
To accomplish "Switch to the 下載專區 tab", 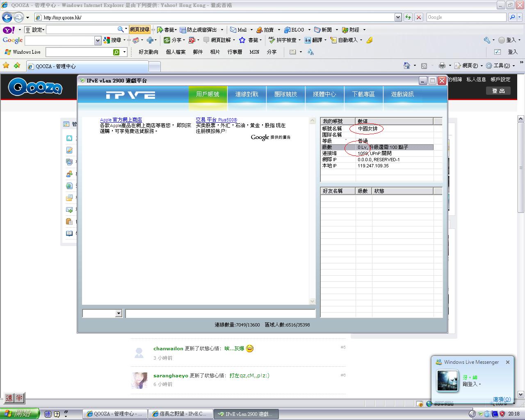I will (x=363, y=94).
